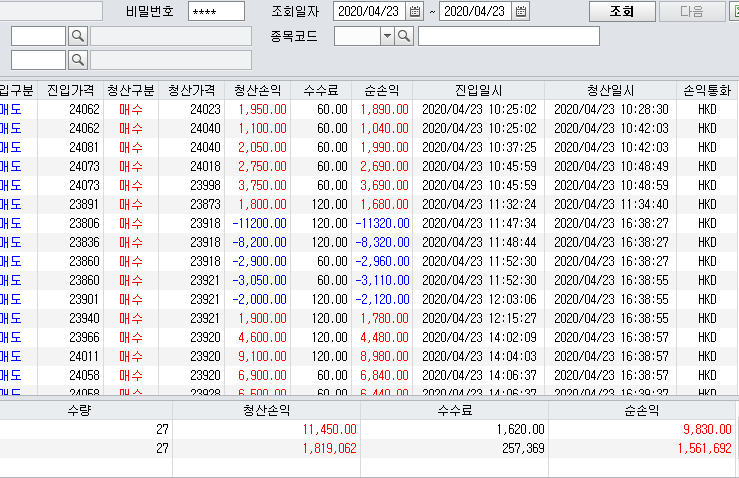739x478 pixels.
Task: Sort by 청산손익 column header
Action: coord(258,89)
